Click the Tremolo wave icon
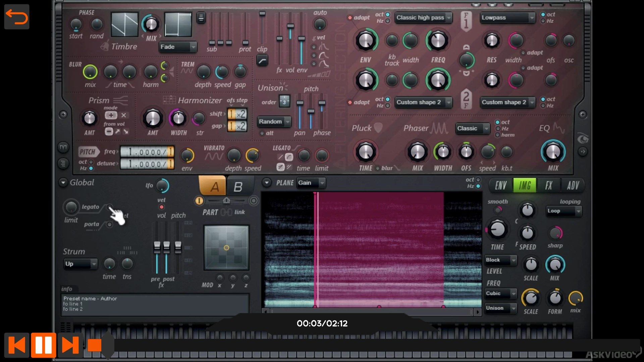Image resolution: width=644 pixels, height=362 pixels. pos(187,71)
